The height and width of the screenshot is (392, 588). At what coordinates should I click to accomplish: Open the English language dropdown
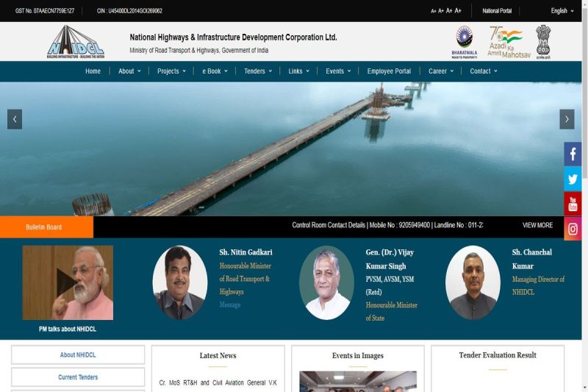563,11
